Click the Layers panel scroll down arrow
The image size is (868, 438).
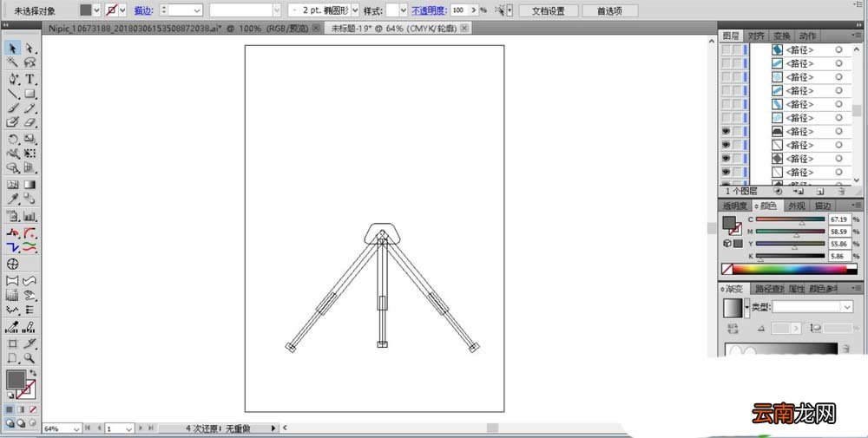(857, 180)
